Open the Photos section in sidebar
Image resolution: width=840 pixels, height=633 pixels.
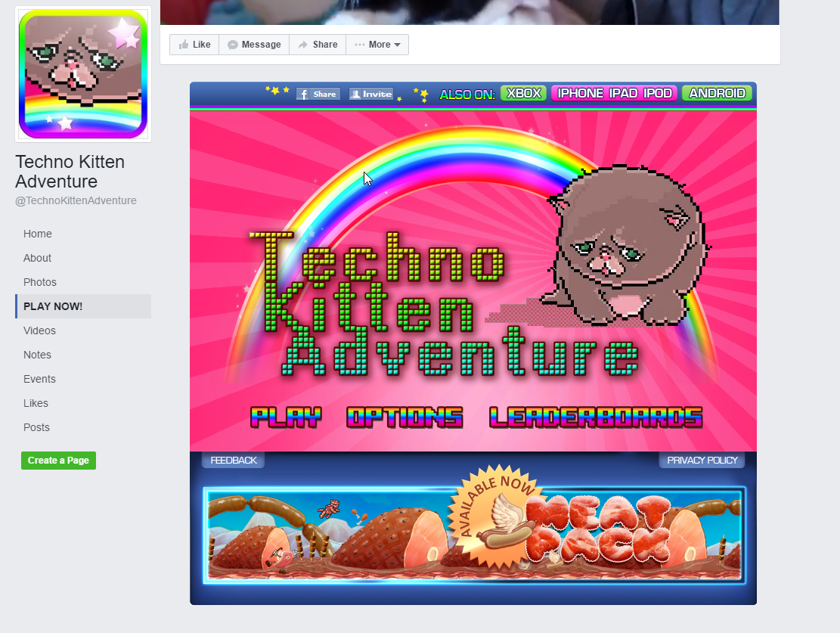39,282
